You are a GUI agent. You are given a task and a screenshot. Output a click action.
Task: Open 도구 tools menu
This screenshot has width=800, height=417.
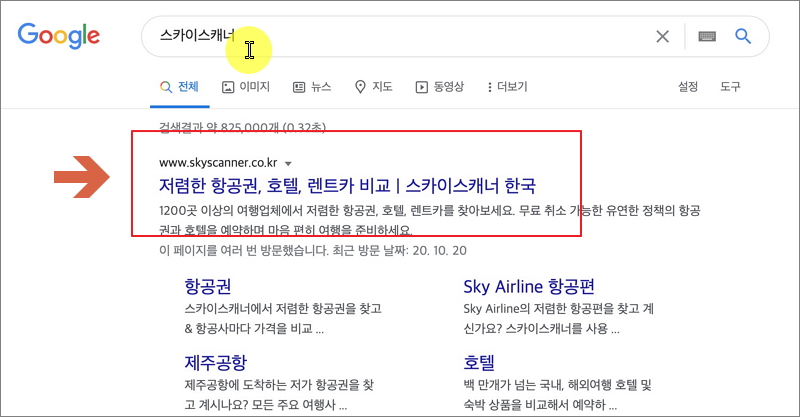[x=730, y=87]
